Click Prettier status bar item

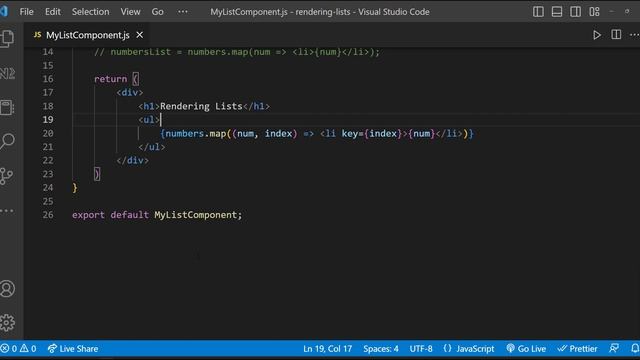click(578, 349)
